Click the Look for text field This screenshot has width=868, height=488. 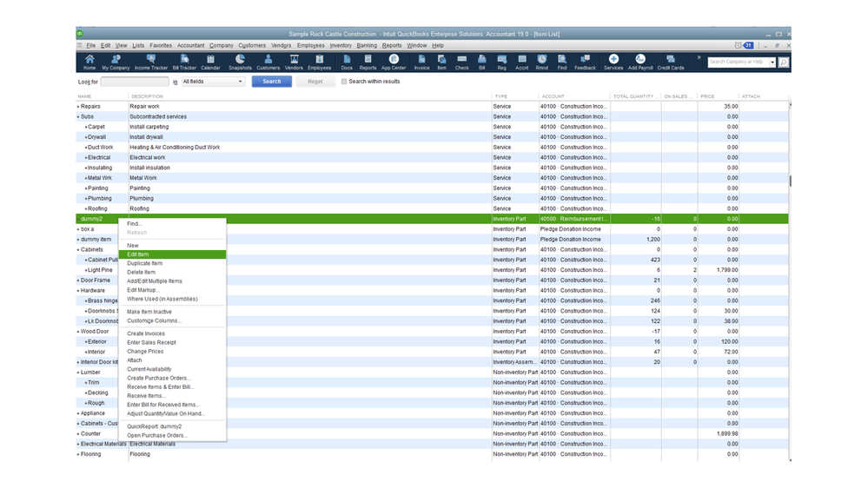point(135,82)
